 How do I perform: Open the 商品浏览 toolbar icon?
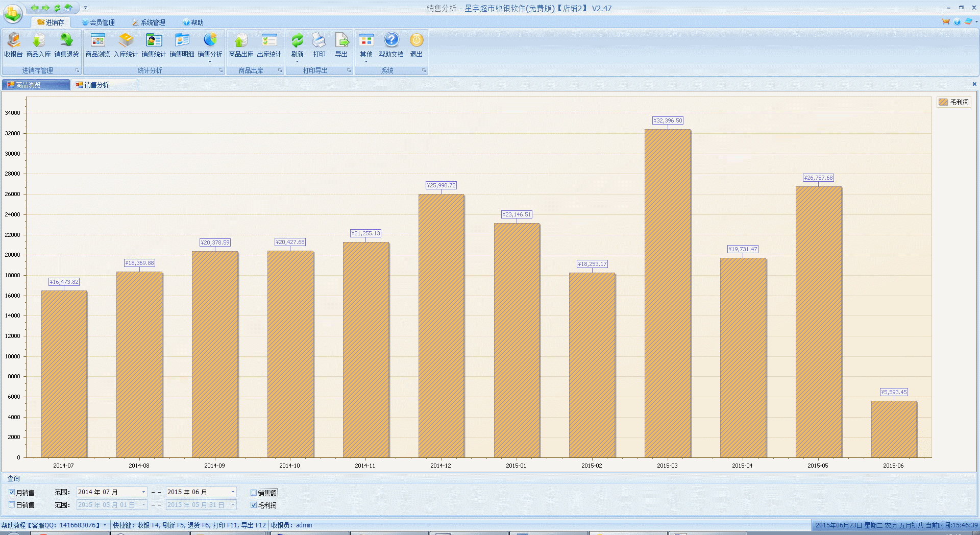click(x=97, y=45)
